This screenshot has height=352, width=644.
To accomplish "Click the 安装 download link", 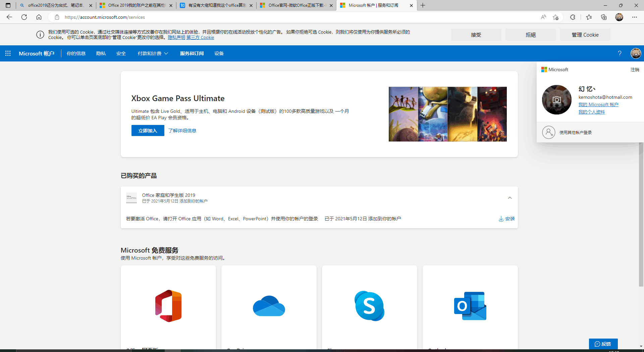I will 507,219.
